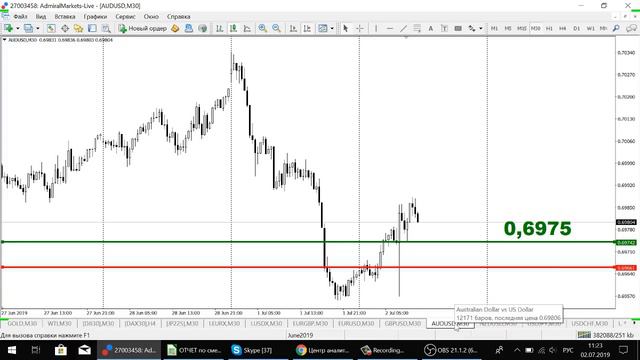
Task: Select the crosshair tool
Action: click(x=360, y=28)
